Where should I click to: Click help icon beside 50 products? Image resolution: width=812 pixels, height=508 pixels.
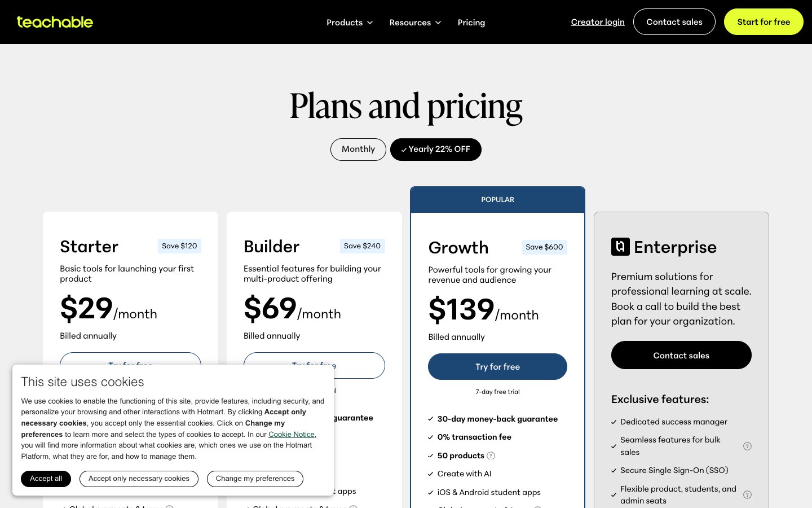(491, 456)
